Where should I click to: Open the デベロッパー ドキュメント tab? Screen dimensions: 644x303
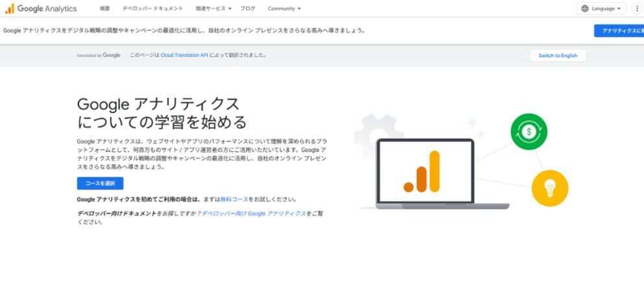(153, 8)
